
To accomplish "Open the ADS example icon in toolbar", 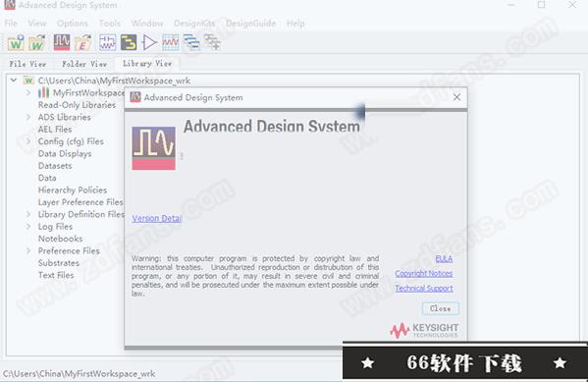I will (x=62, y=42).
